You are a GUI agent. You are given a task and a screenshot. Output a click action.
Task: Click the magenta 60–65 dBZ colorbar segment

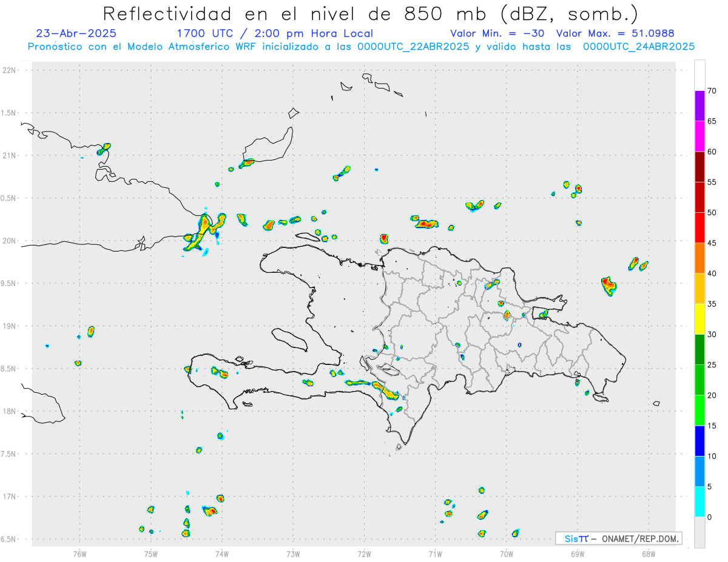click(x=699, y=136)
